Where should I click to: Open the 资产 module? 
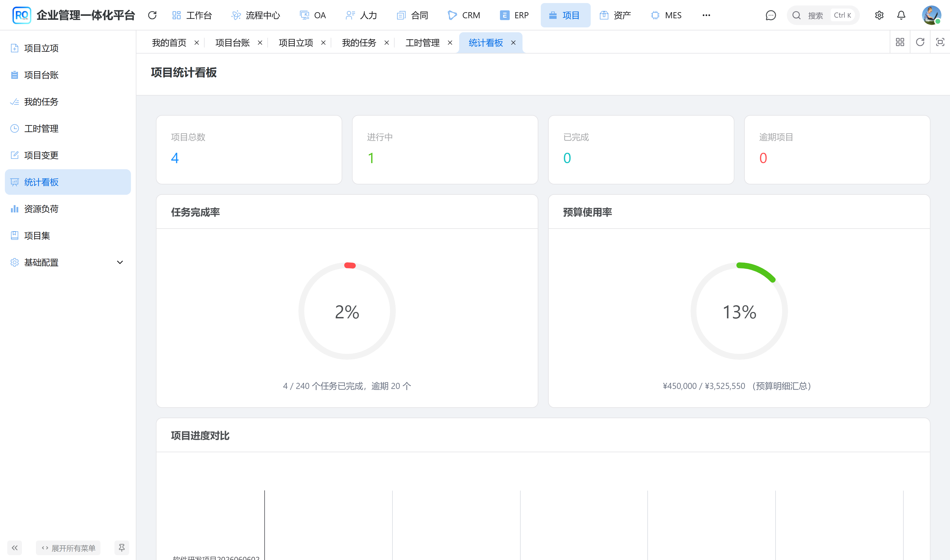point(615,15)
